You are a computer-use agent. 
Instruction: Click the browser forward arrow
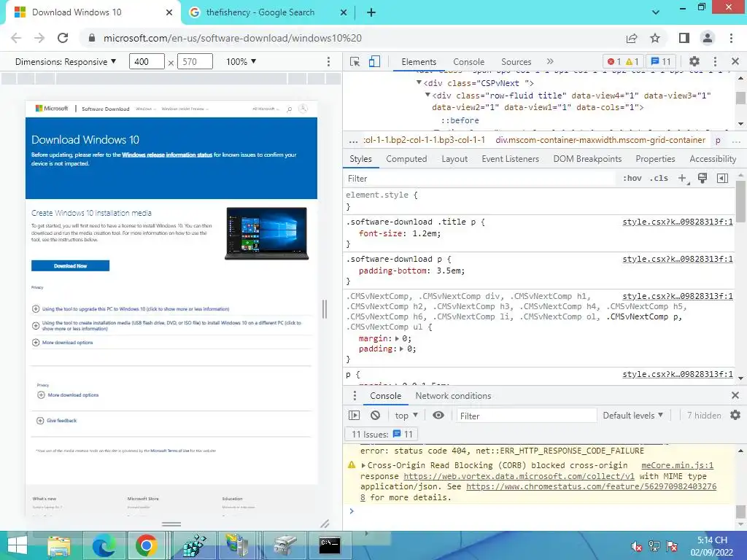point(39,38)
